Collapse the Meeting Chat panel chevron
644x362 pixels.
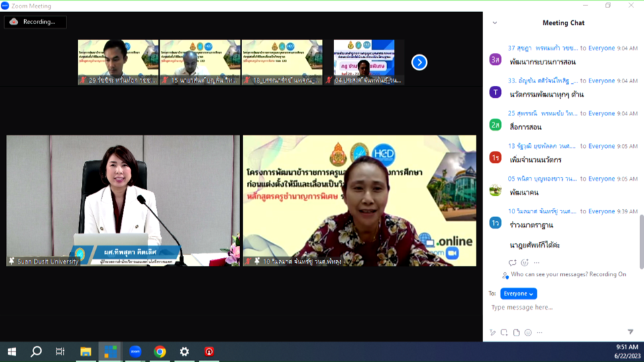click(494, 23)
